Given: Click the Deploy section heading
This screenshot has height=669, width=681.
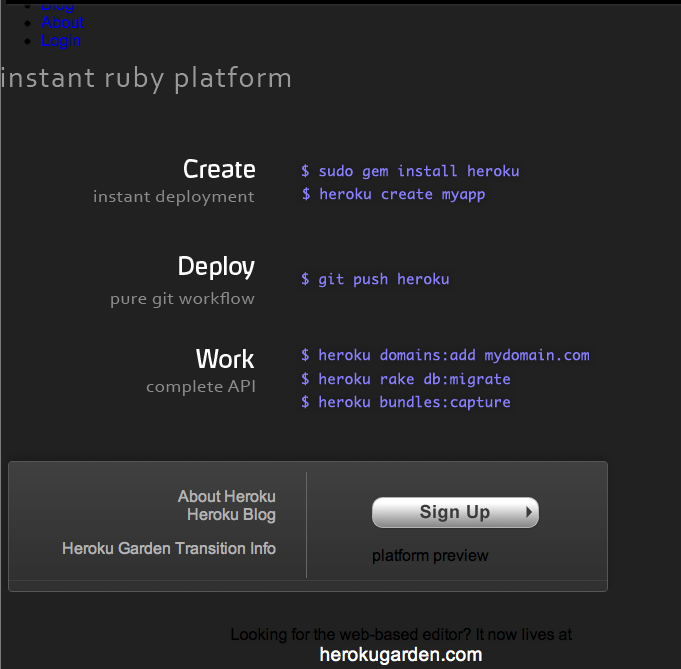Looking at the screenshot, I should coord(216,266).
